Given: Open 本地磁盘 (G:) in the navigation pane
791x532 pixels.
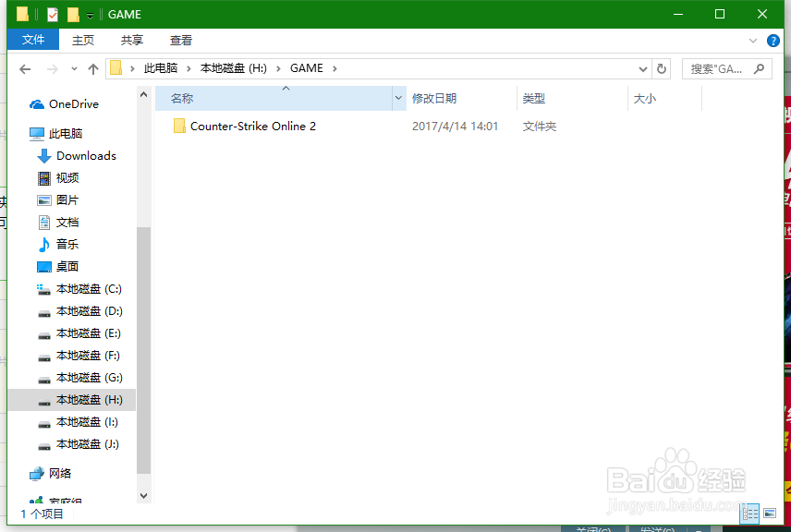Looking at the screenshot, I should pyautogui.click(x=90, y=378).
